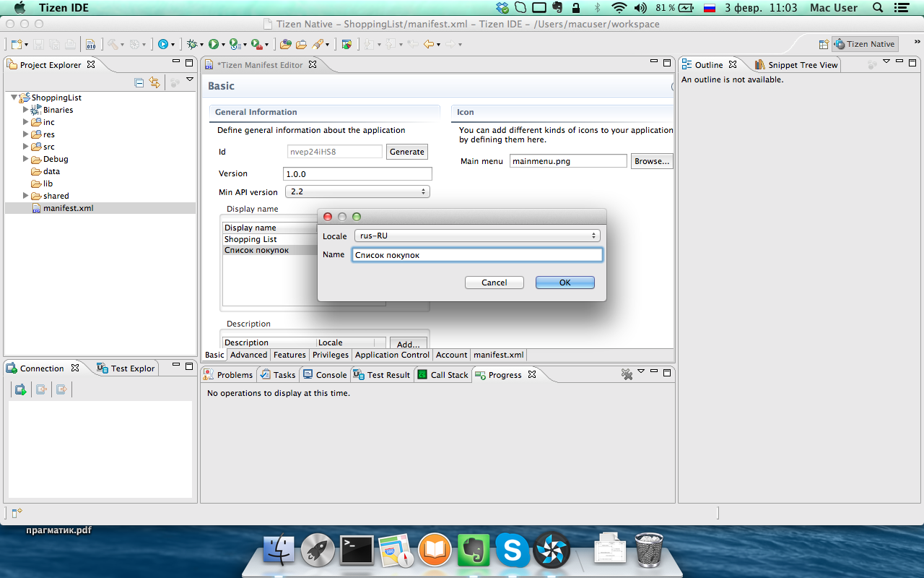Click Add button in Description section

pos(409,345)
